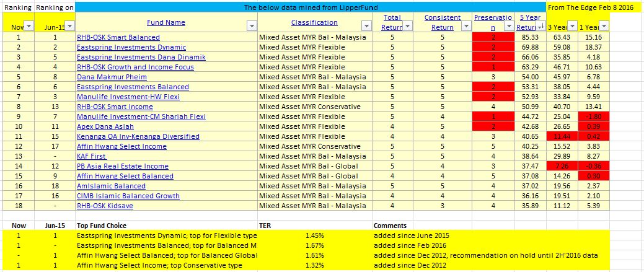Select the red -0.36 one-year cell
The height and width of the screenshot is (272, 644).
click(594, 166)
